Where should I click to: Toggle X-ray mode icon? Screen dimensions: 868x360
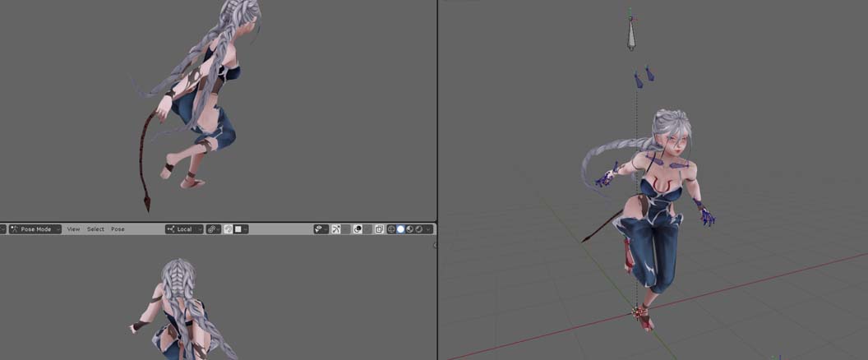[379, 229]
